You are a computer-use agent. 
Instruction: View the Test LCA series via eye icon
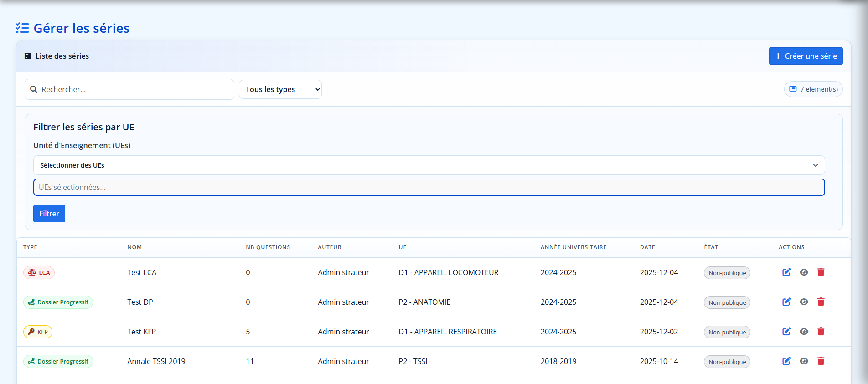point(804,272)
